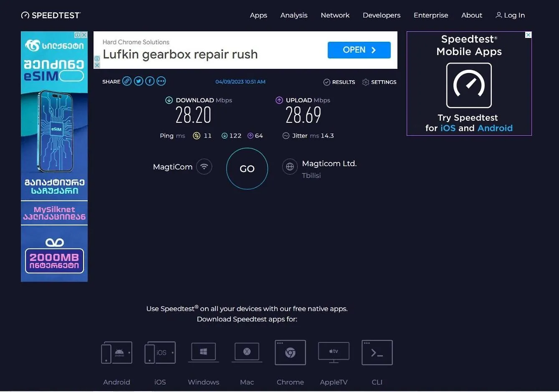Click the MySilknet ad banner
Image resolution: width=559 pixels, height=392 pixels.
[54, 213]
